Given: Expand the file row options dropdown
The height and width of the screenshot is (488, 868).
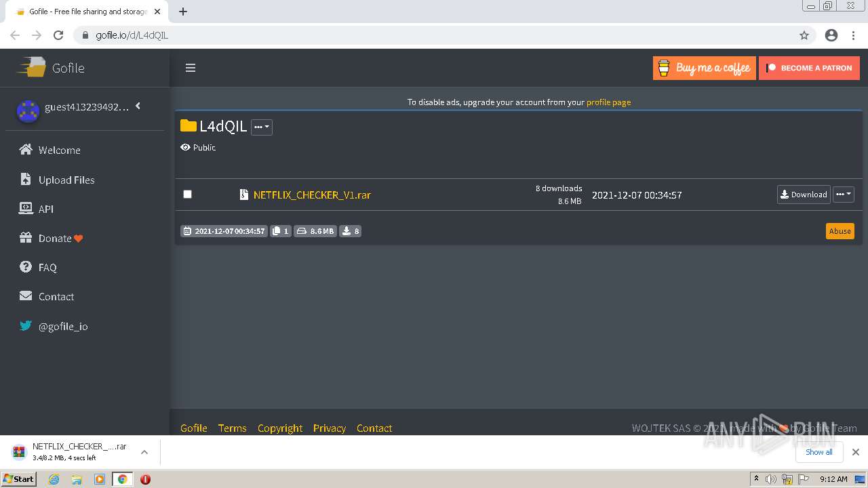Looking at the screenshot, I should pos(843,195).
